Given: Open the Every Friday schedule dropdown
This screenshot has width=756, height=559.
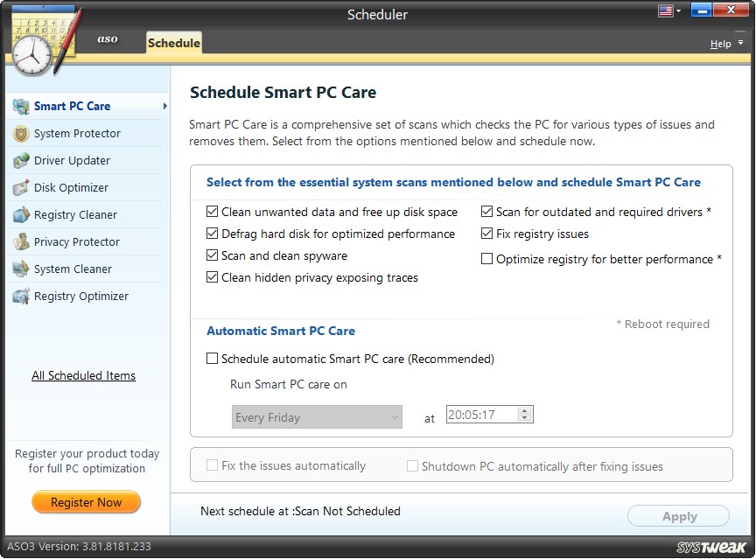Looking at the screenshot, I should coord(393,417).
